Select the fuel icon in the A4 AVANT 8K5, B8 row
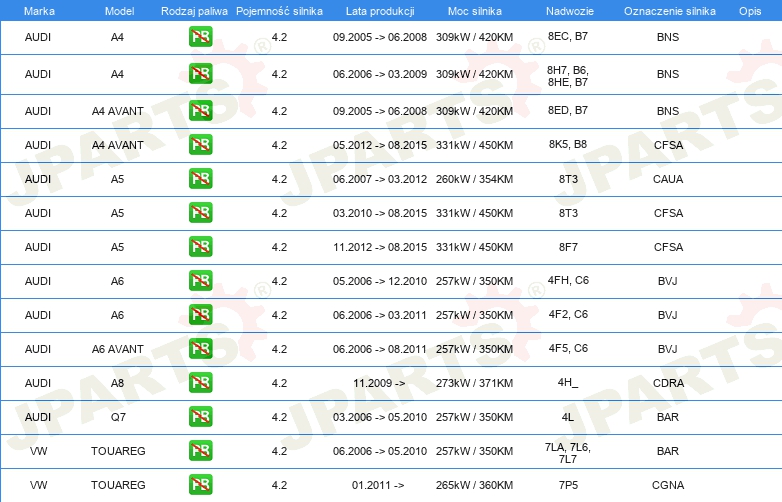Image resolution: width=782 pixels, height=502 pixels. 200,145
